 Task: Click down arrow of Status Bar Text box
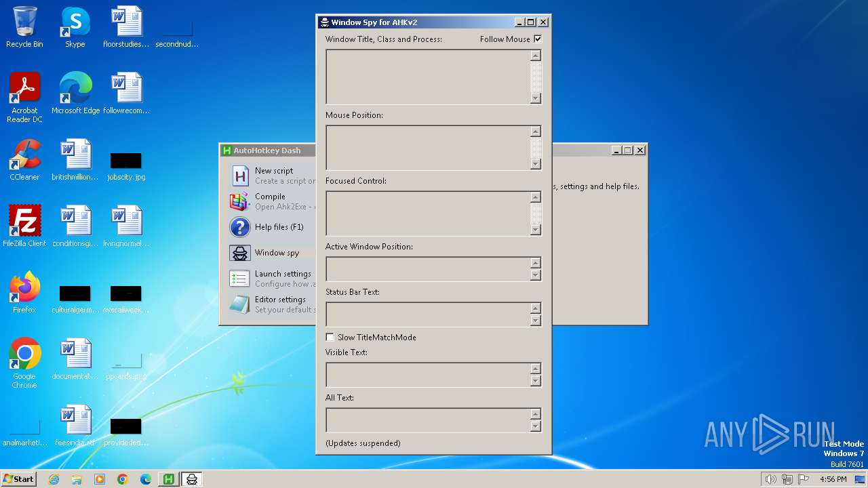tap(536, 321)
